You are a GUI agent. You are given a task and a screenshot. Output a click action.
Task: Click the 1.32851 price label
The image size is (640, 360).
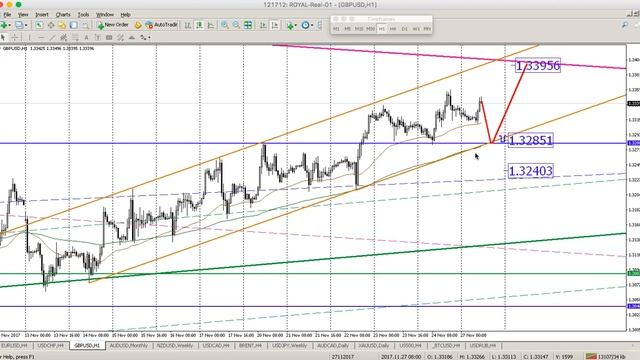point(531,140)
